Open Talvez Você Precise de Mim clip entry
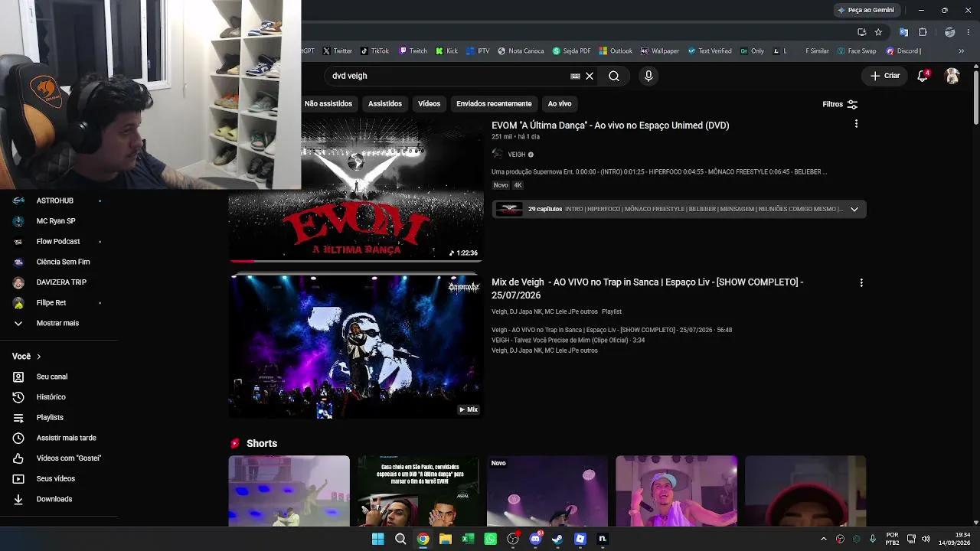This screenshot has height=551, width=980. pyautogui.click(x=568, y=341)
